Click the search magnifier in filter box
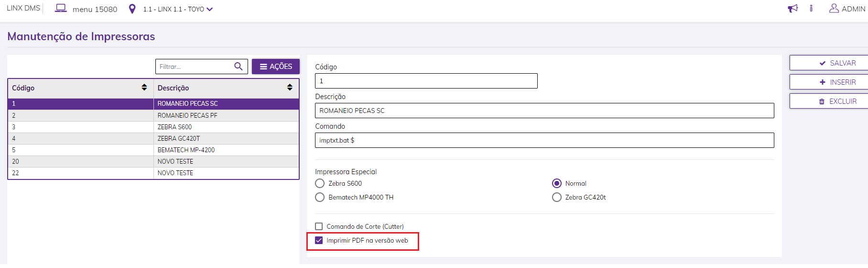 click(x=239, y=67)
